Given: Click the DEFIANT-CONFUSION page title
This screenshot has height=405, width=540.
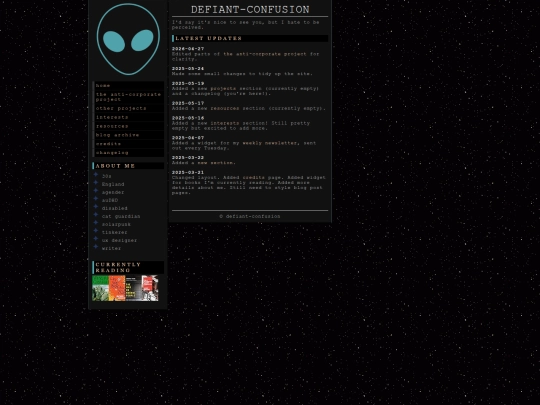Looking at the screenshot, I should pos(250,10).
